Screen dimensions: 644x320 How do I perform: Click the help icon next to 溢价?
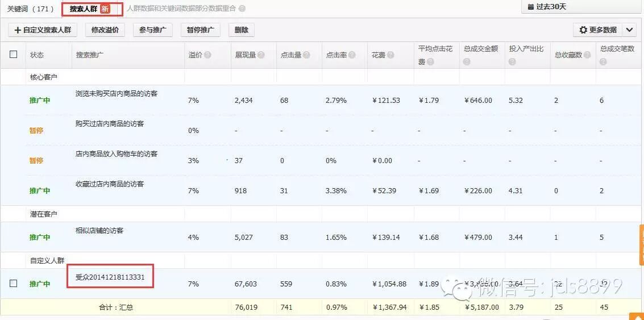coord(207,55)
